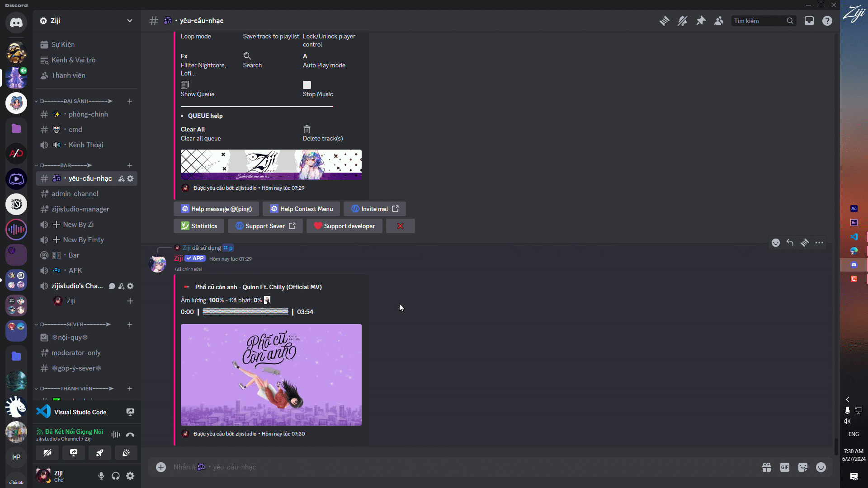Expand the Ziji server dropdown menu
868x488 pixels.
coord(130,21)
